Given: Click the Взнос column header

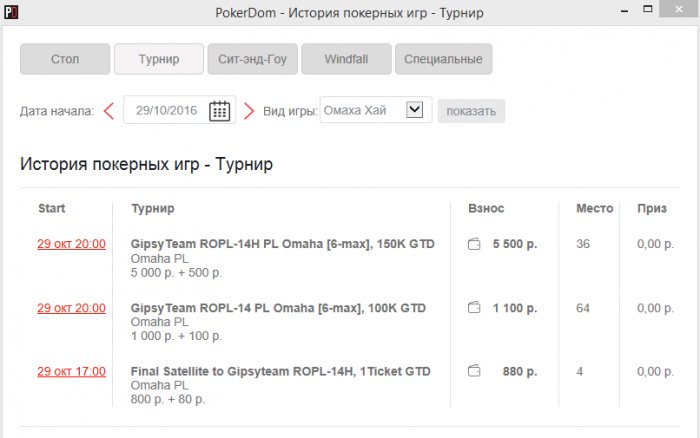Looking at the screenshot, I should point(486,209).
